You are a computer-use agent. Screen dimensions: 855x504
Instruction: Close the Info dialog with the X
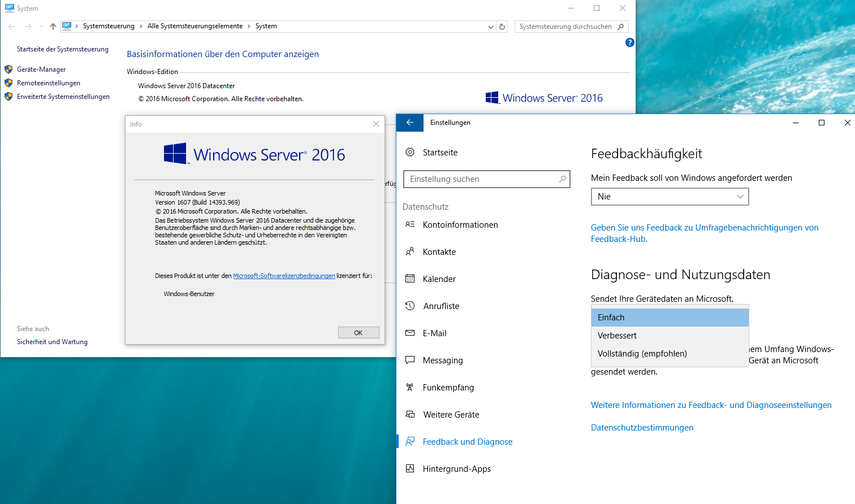(376, 124)
